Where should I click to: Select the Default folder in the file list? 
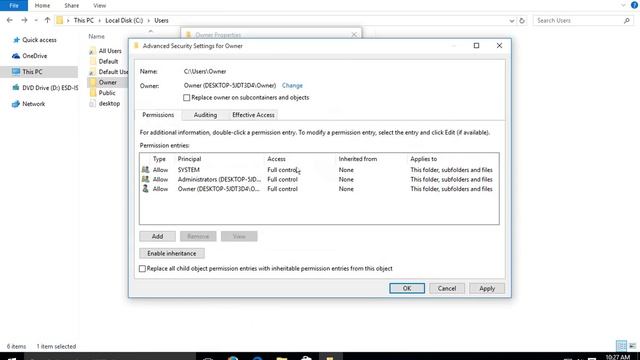pos(108,61)
